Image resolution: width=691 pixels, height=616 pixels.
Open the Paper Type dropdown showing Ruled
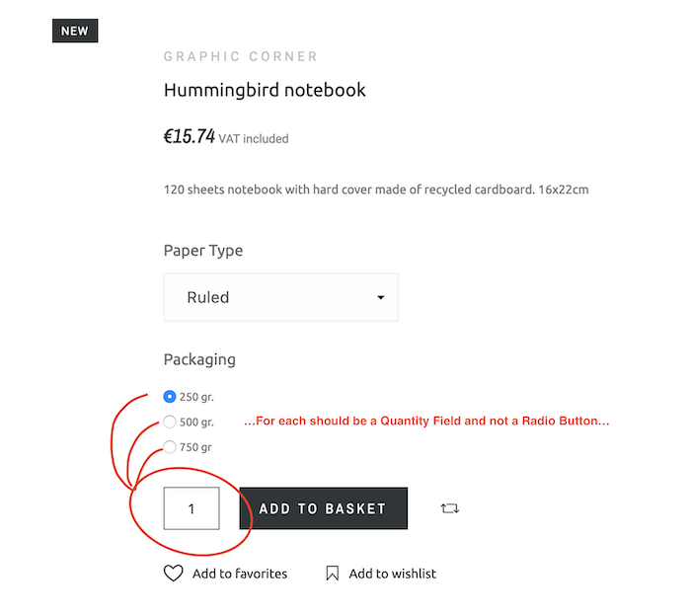coord(280,297)
